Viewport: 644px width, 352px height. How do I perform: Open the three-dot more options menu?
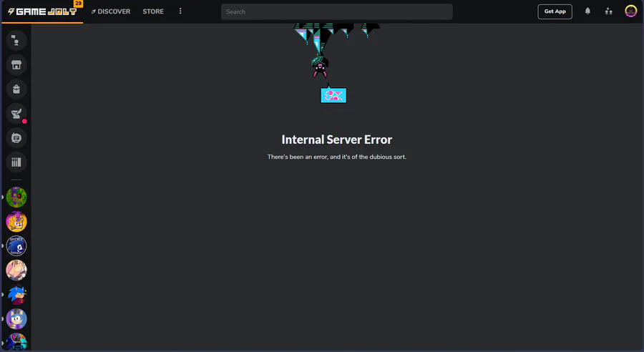pos(180,11)
